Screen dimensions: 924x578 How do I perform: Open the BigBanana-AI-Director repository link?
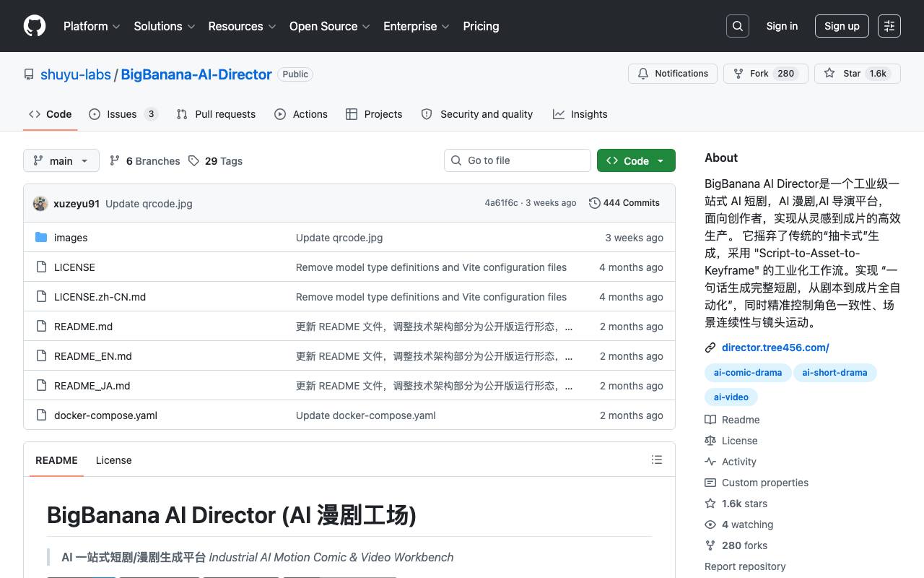(196, 74)
